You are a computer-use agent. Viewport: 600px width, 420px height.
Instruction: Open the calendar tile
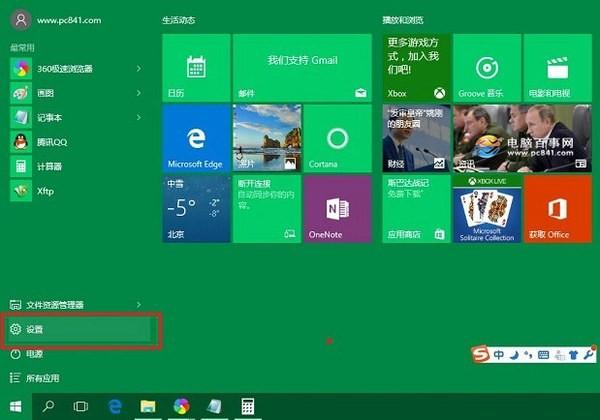(196, 67)
